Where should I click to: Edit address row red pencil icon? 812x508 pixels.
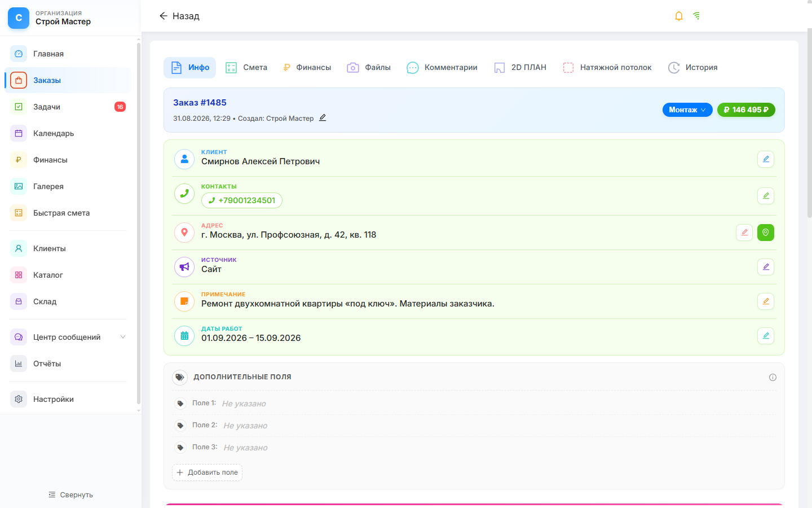744,233
